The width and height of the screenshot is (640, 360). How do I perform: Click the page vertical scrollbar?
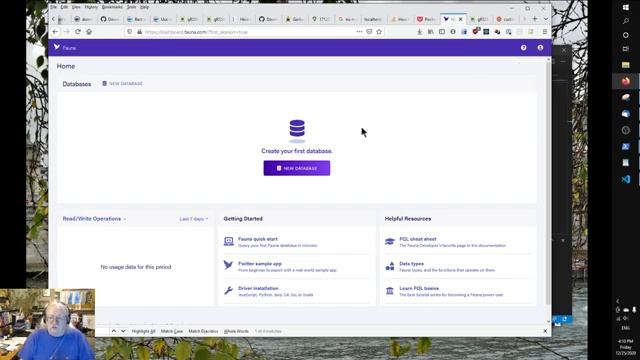548,184
